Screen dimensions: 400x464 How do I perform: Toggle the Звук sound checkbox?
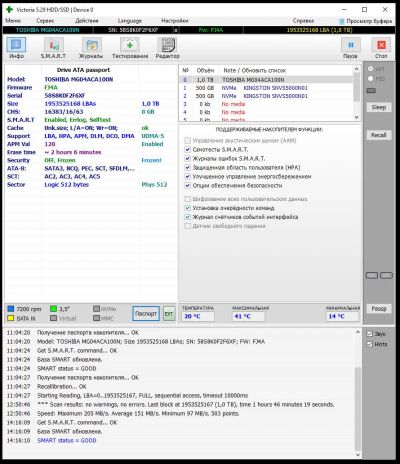click(x=370, y=334)
